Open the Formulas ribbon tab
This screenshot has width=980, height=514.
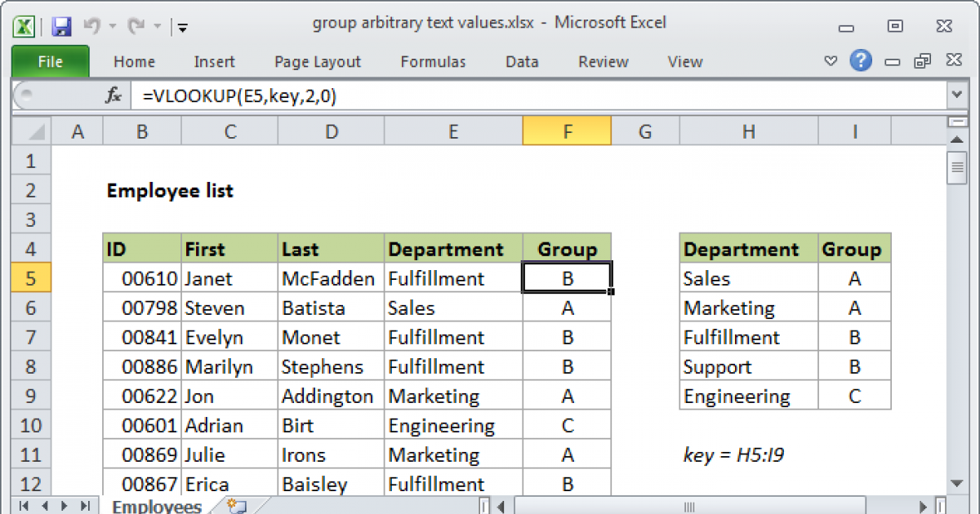(x=433, y=62)
